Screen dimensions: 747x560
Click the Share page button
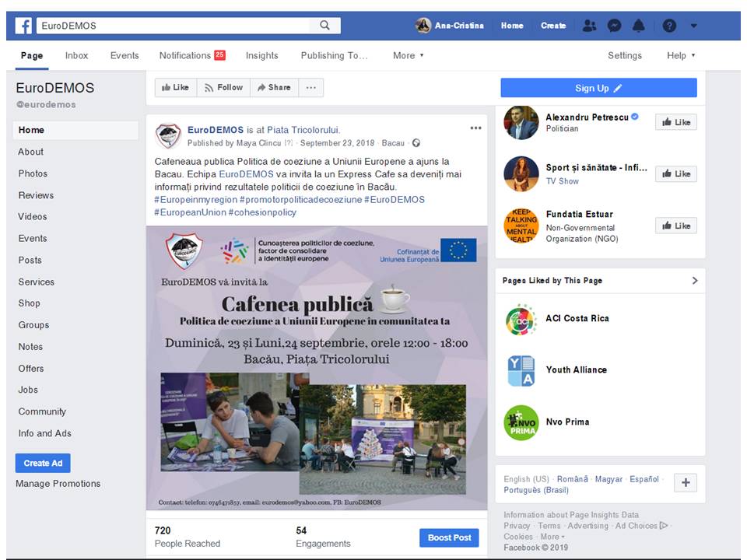coord(275,88)
